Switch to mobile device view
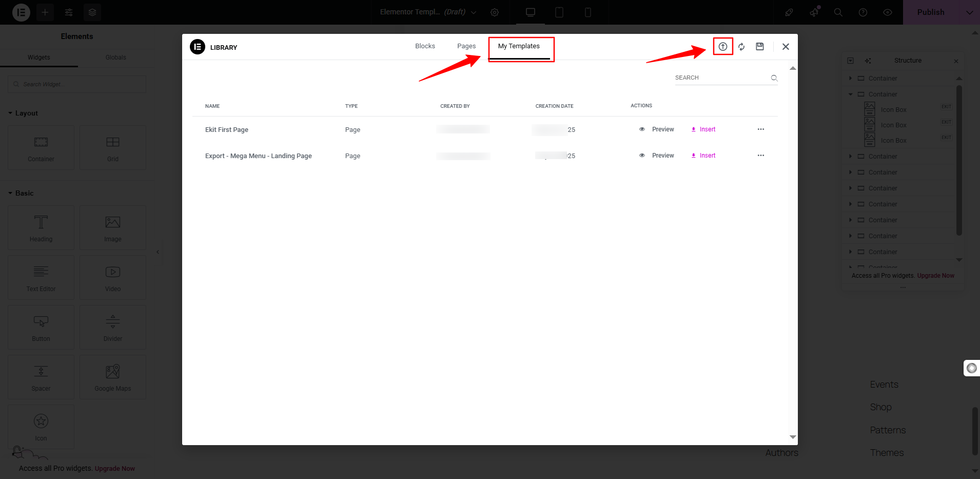The width and height of the screenshot is (980, 479). [x=588, y=12]
